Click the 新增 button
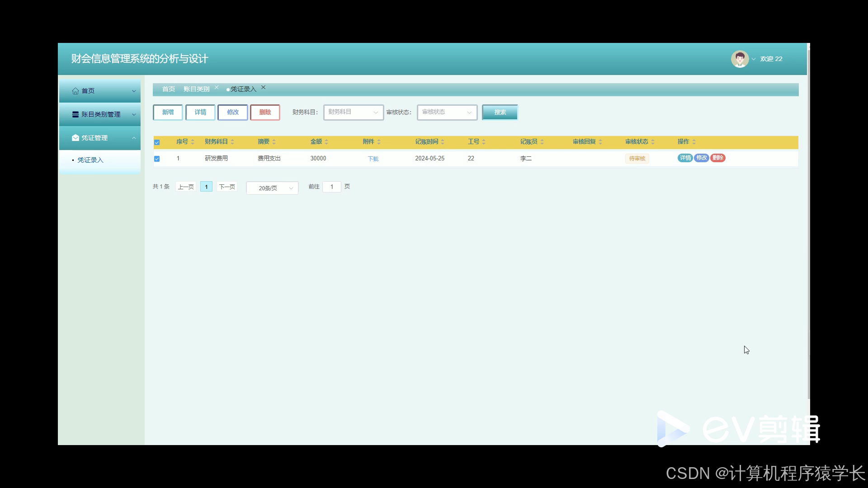 coord(168,112)
